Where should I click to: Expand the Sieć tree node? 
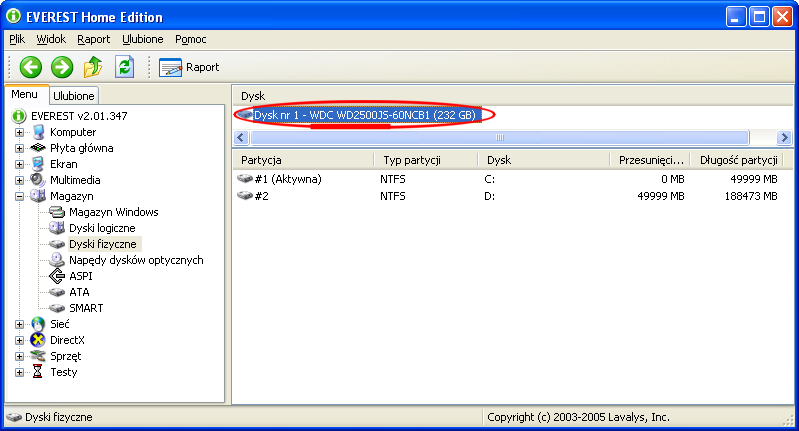19,325
